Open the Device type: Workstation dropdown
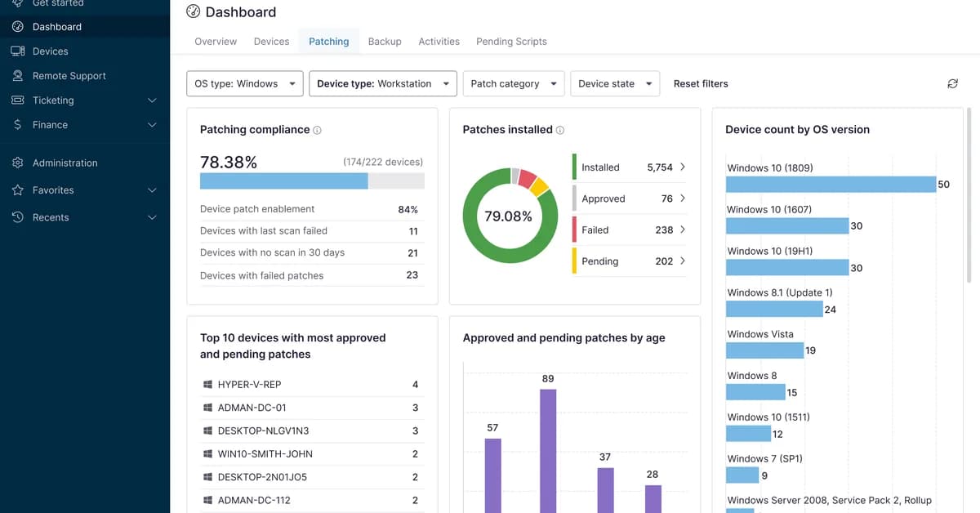The width and height of the screenshot is (980, 513). click(383, 83)
